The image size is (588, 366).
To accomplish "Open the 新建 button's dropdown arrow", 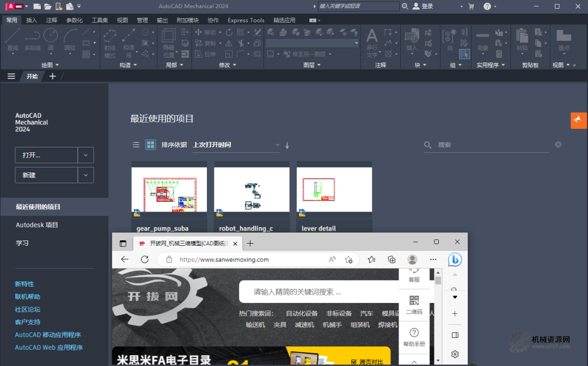I will pos(85,175).
